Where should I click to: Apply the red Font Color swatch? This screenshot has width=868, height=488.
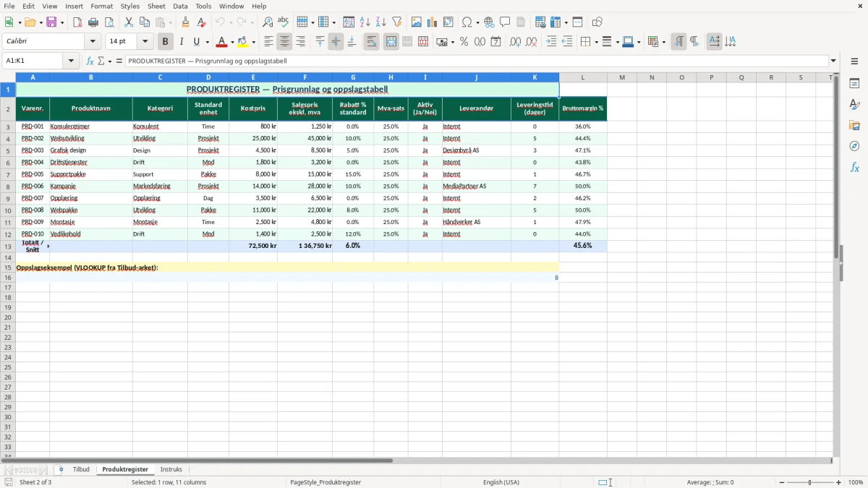coord(222,42)
